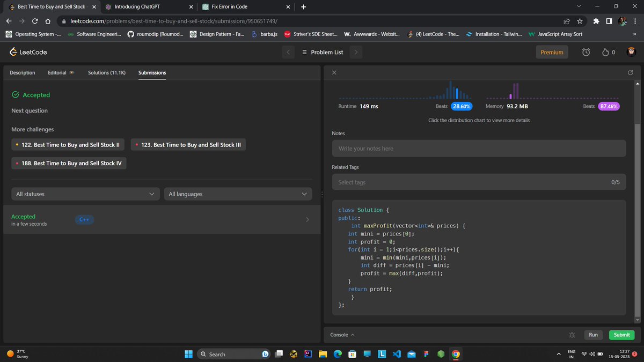Select the Submissions tab

[x=152, y=72]
